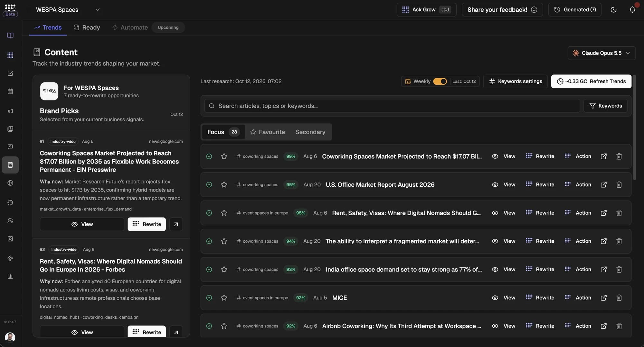Rewrite the Brand Pick #1 article
The height and width of the screenshot is (347, 644).
[x=147, y=224]
